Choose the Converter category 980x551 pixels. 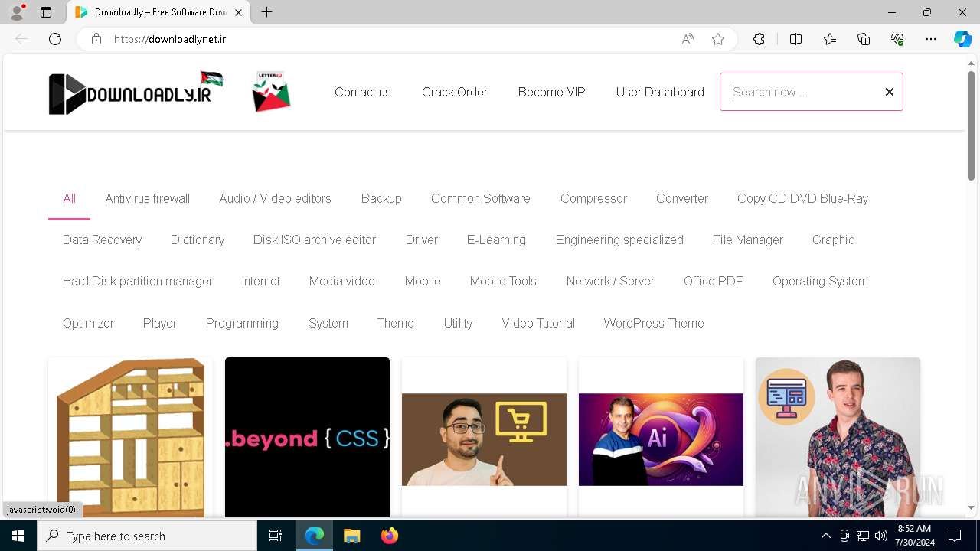682,198
